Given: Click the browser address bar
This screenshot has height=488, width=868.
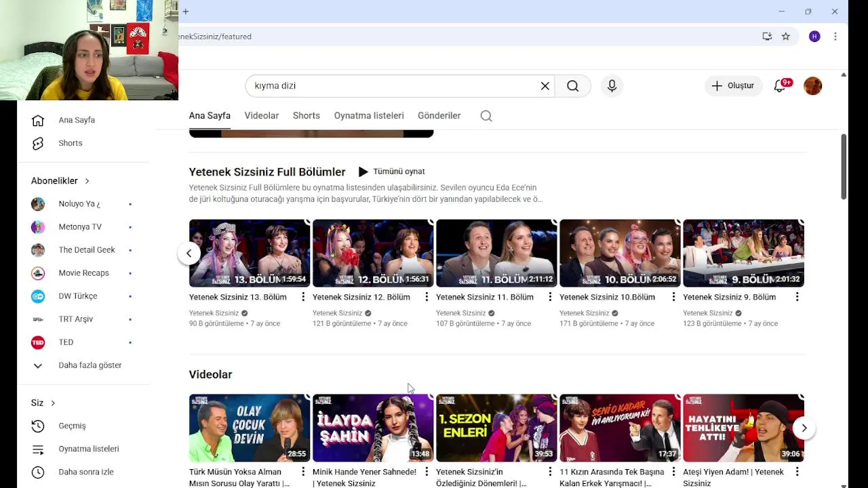Looking at the screenshot, I should [468, 37].
